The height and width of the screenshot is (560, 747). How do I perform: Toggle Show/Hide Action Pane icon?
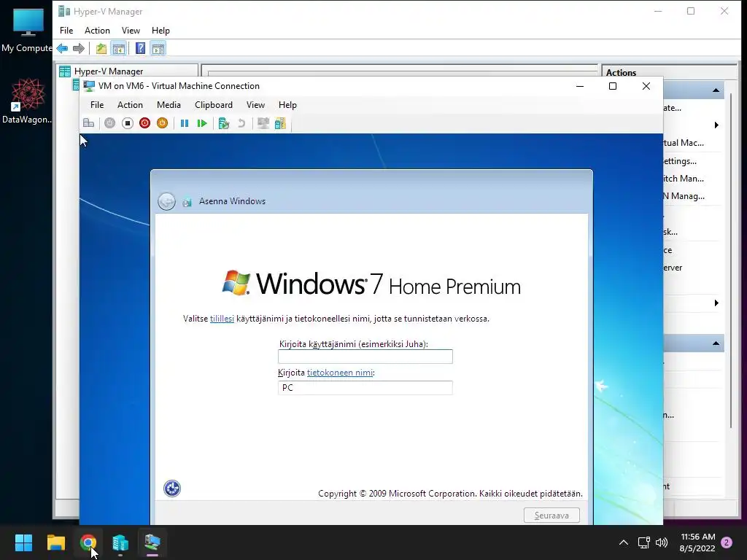click(158, 48)
